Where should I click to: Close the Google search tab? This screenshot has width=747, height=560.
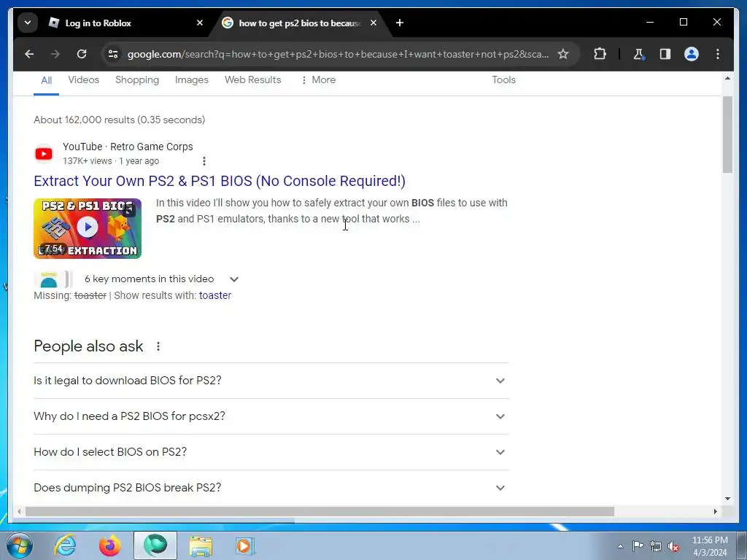(x=373, y=23)
